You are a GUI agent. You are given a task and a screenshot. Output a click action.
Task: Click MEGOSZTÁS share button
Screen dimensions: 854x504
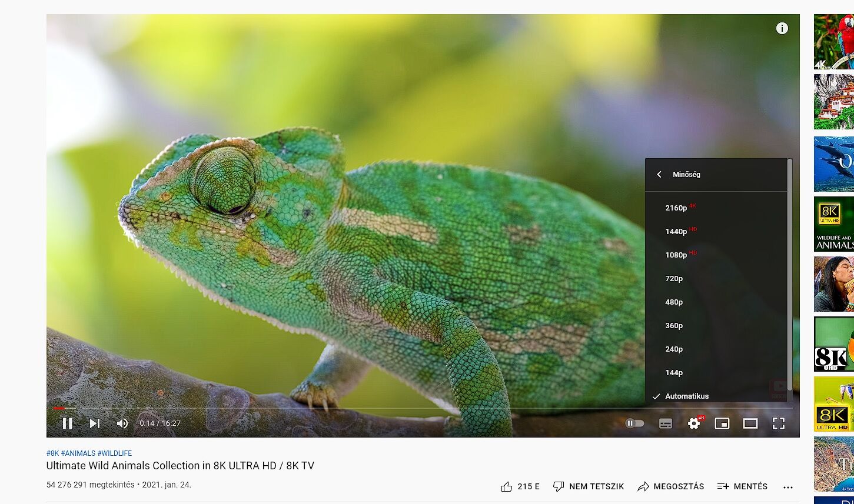671,486
